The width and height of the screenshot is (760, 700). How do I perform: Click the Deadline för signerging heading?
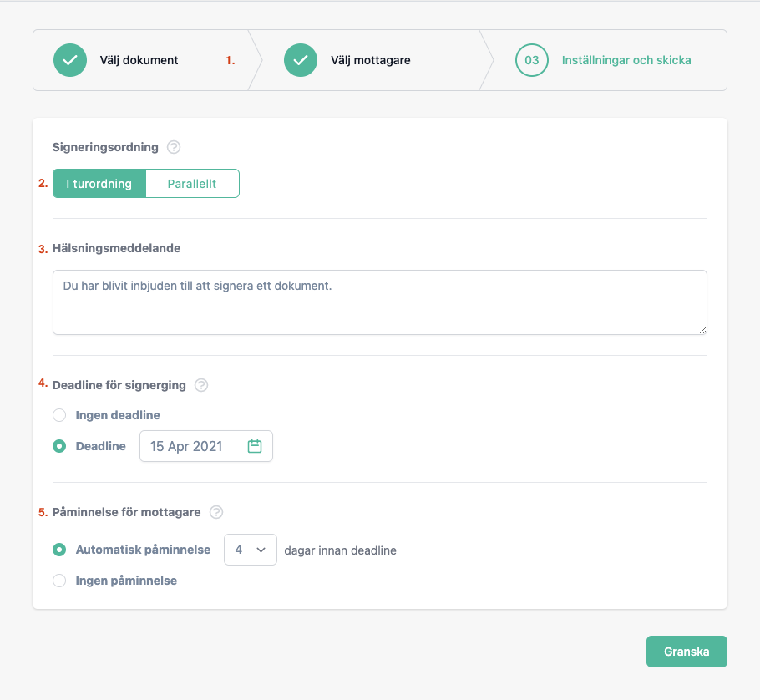pos(119,385)
